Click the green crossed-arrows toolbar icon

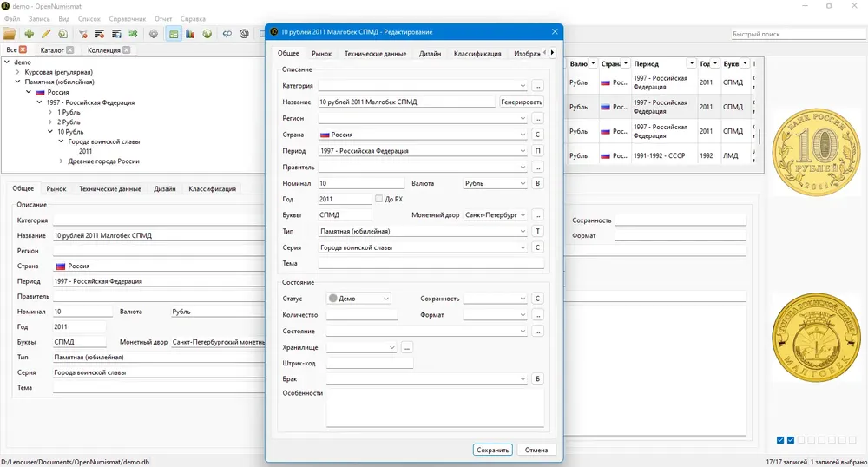[133, 34]
